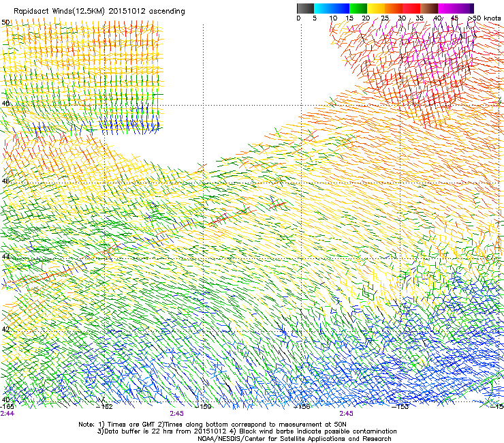Click the note about measurement at 50N
This screenshot has width=504, height=443.
(252, 425)
